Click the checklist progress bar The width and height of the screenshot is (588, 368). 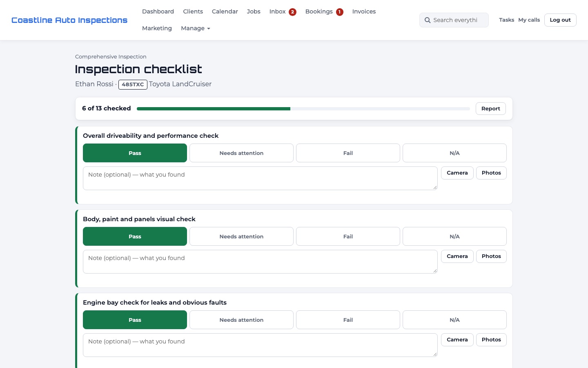coord(303,109)
